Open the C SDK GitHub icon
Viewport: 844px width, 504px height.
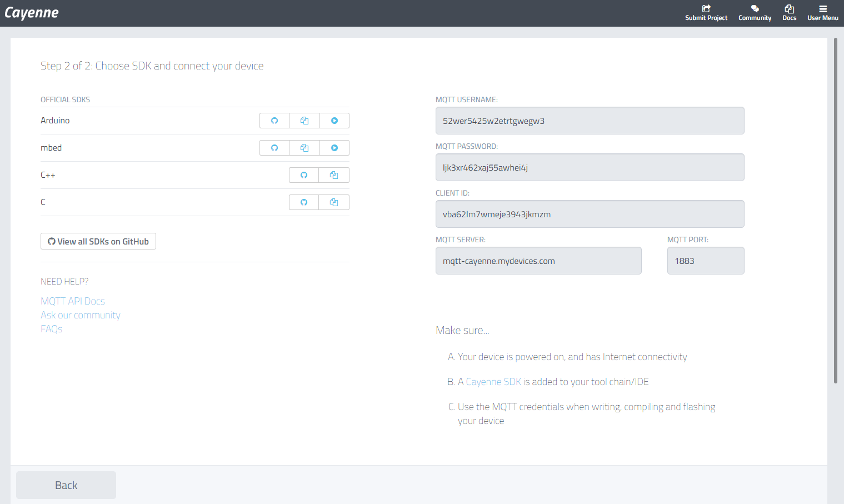coord(304,202)
